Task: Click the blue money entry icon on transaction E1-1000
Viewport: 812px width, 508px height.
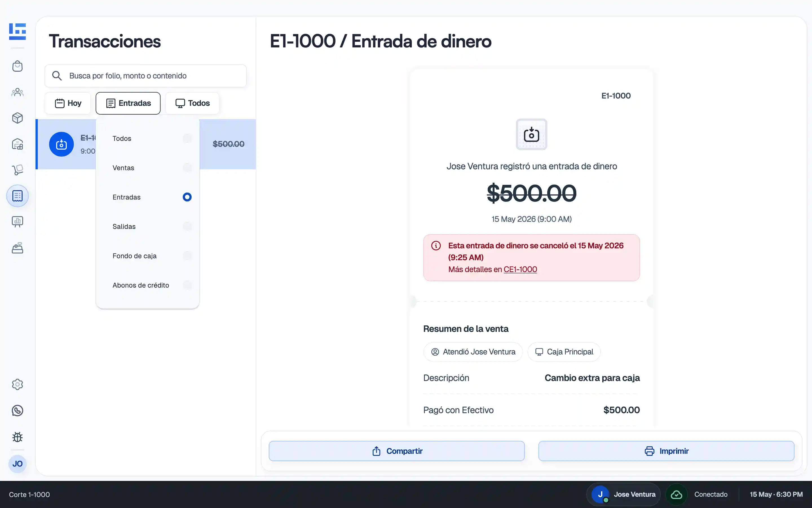Action: [61, 144]
